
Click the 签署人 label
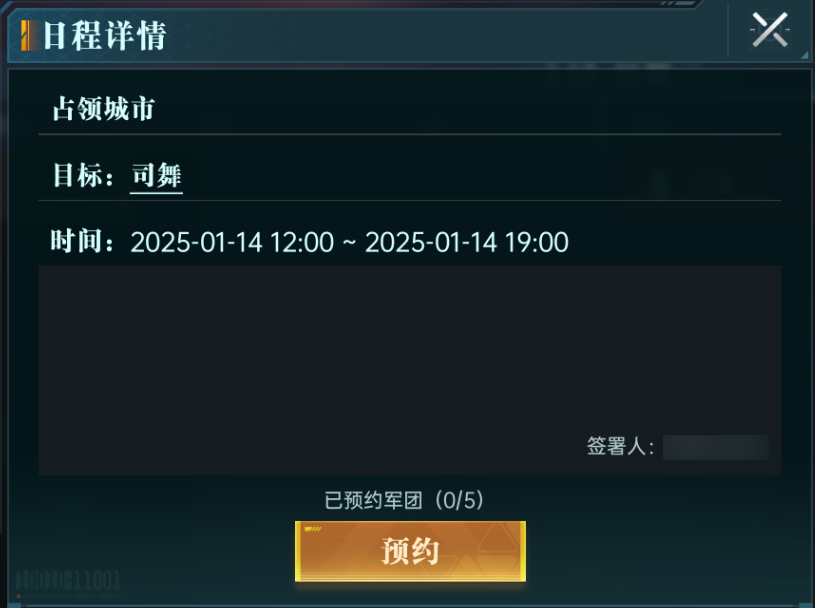pos(621,446)
